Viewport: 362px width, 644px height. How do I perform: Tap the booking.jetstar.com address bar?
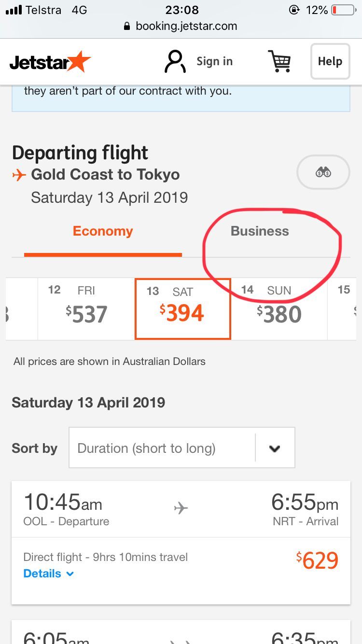point(186,26)
